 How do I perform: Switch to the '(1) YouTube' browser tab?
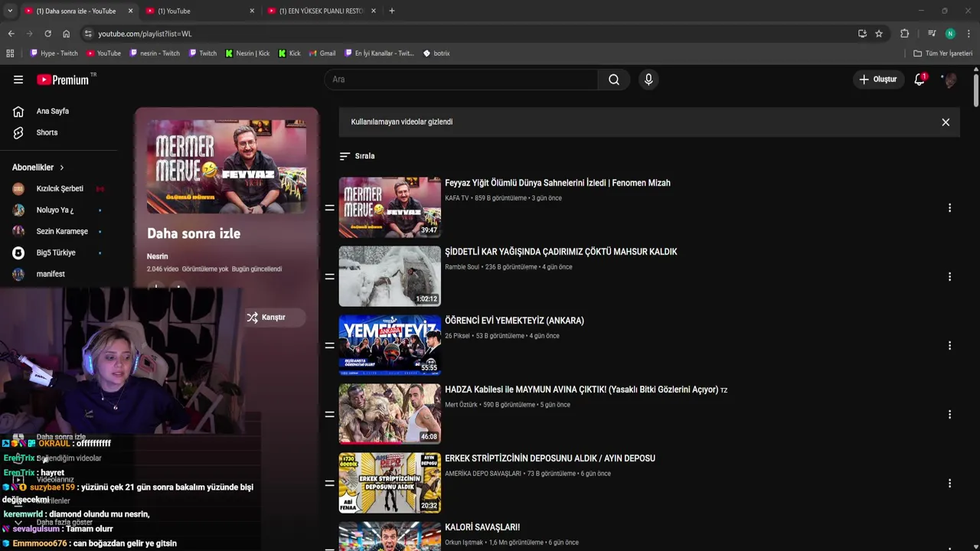(x=199, y=11)
